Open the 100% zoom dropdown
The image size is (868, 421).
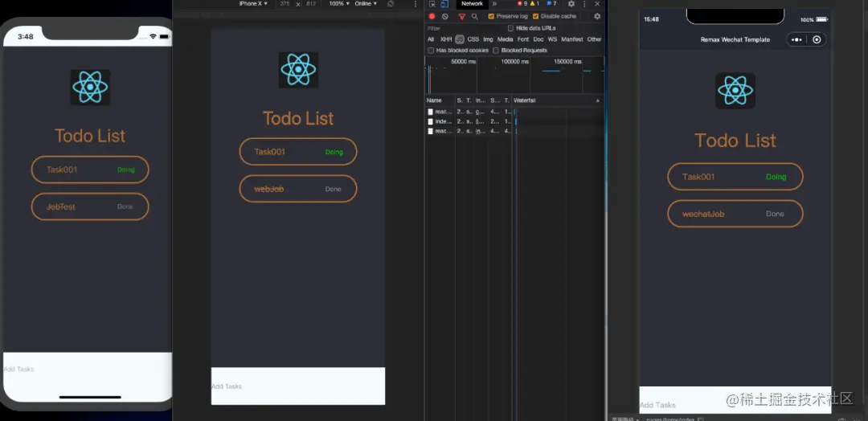pyautogui.click(x=339, y=4)
